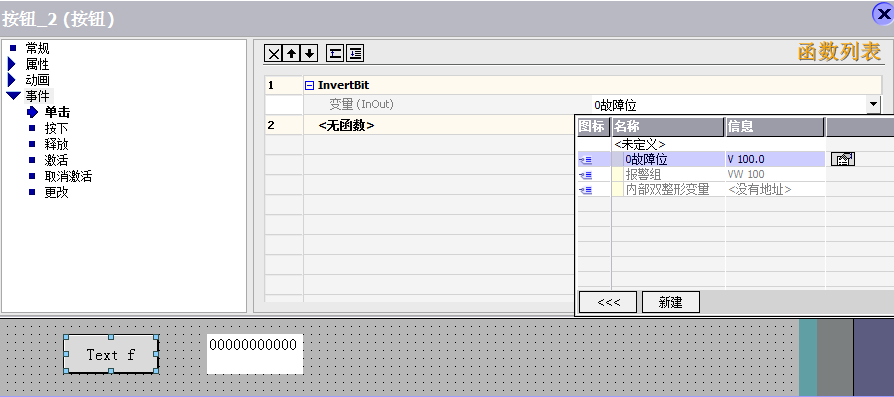
Task: Click the collapse-all functions toolbar icon
Action: tap(335, 54)
